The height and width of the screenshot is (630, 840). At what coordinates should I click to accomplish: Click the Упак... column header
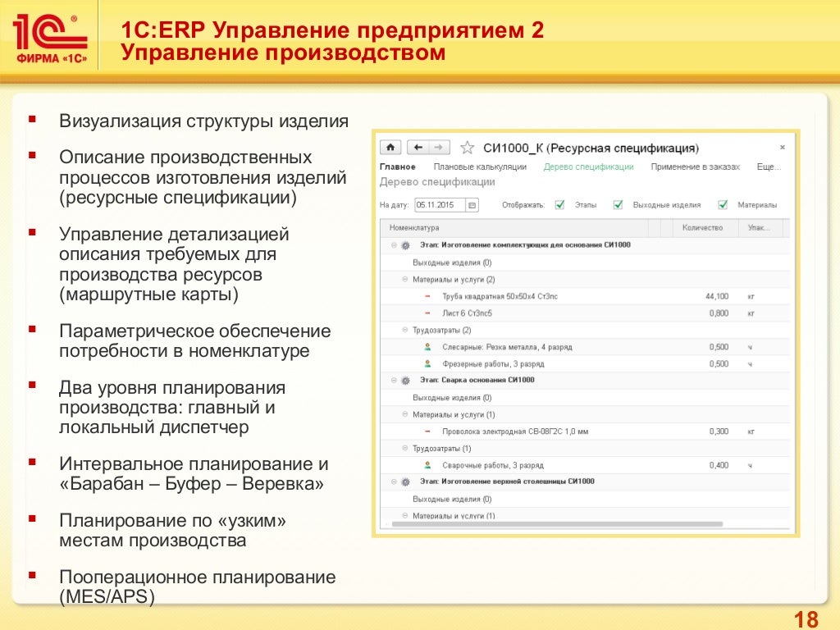(x=759, y=228)
